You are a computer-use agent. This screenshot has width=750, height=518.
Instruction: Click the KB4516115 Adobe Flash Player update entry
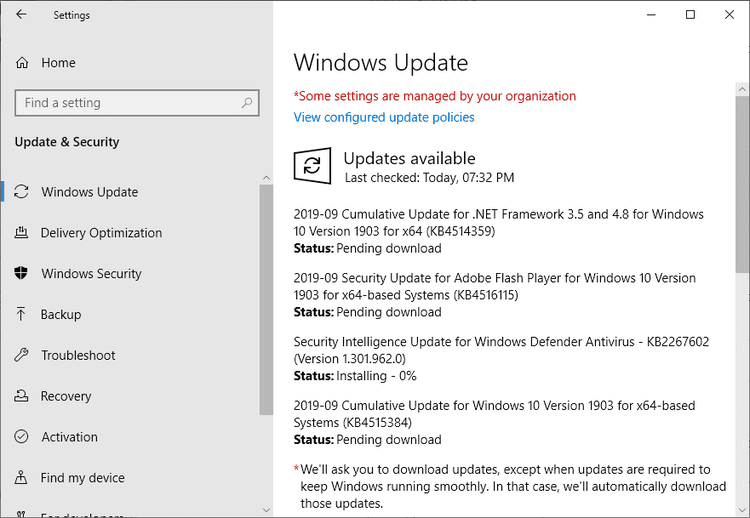tap(495, 295)
